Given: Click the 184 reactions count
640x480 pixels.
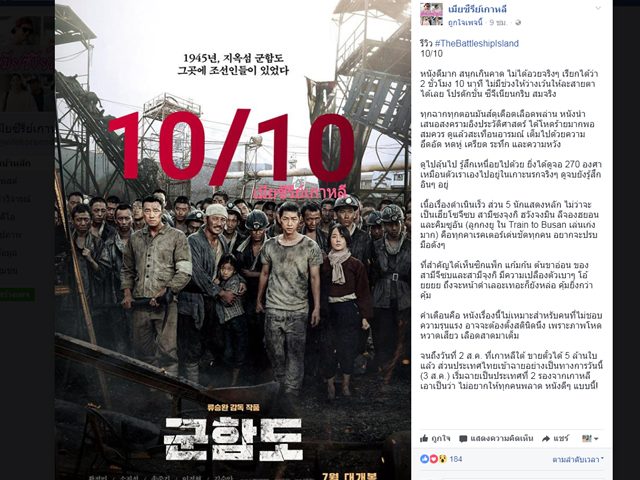Looking at the screenshot, I should tap(456, 459).
